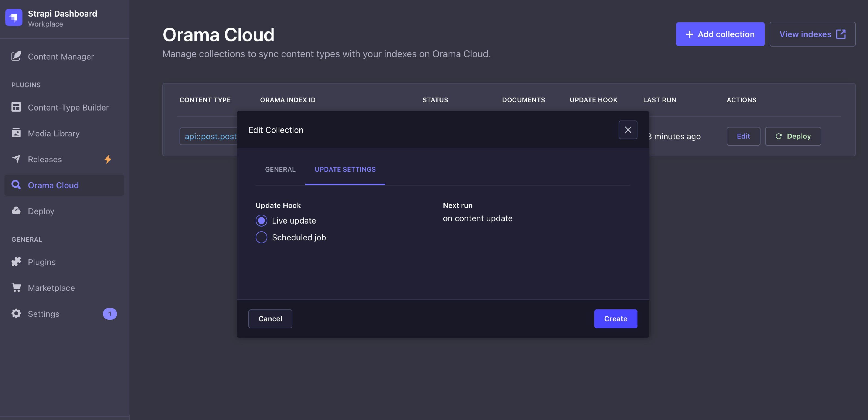Click the Update Hook column header
The width and height of the screenshot is (868, 420).
[x=593, y=100]
